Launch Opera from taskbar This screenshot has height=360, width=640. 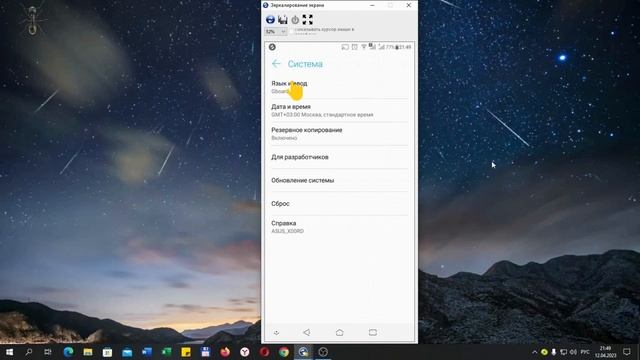264,352
